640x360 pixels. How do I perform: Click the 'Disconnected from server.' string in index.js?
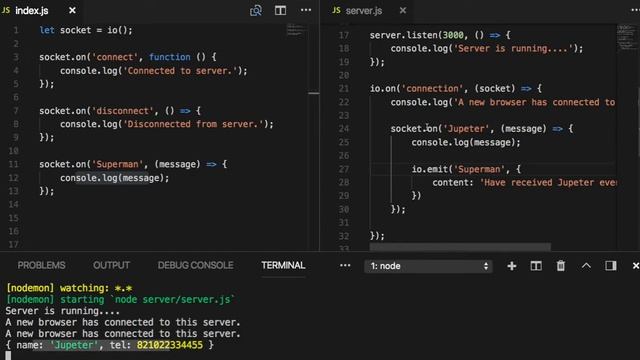pyautogui.click(x=193, y=124)
